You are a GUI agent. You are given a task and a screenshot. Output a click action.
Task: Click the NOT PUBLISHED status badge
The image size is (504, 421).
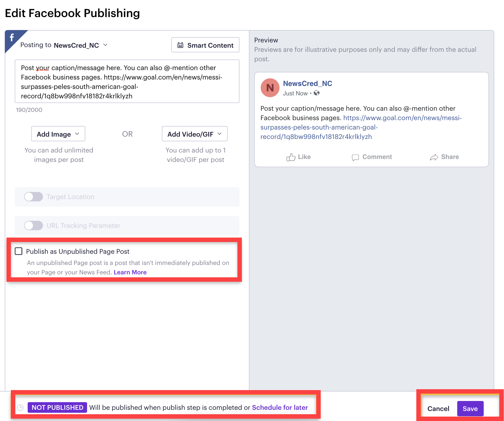click(x=57, y=407)
